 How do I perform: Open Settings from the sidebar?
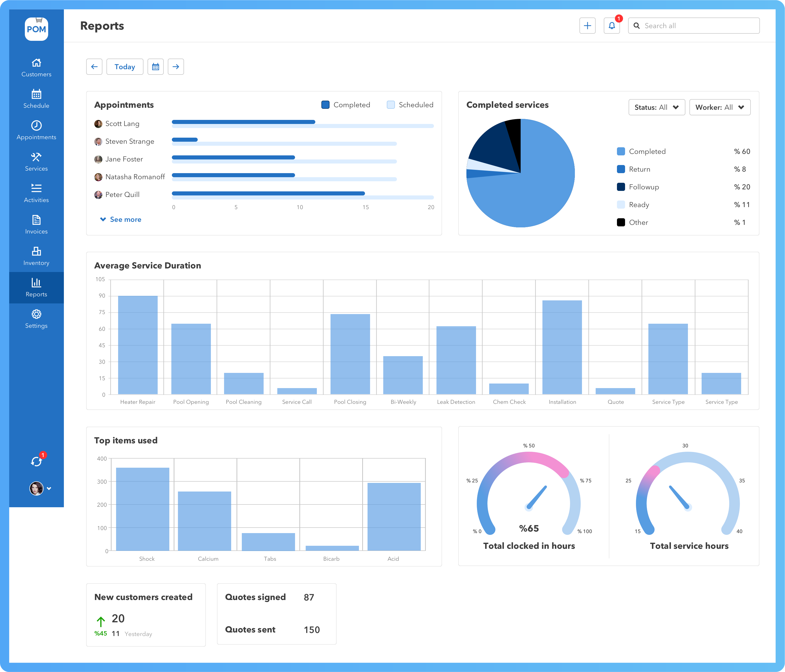click(36, 319)
